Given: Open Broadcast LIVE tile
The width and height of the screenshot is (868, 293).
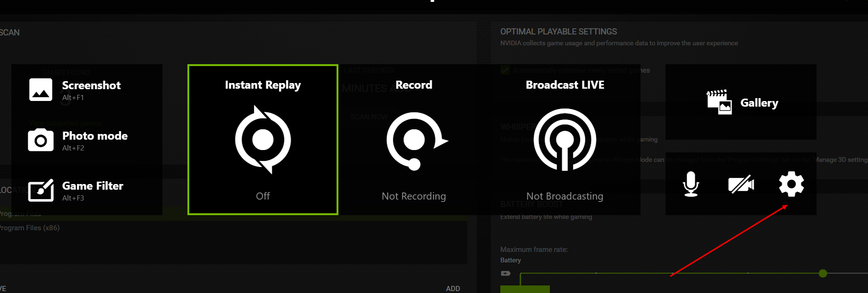Looking at the screenshot, I should click(x=565, y=140).
